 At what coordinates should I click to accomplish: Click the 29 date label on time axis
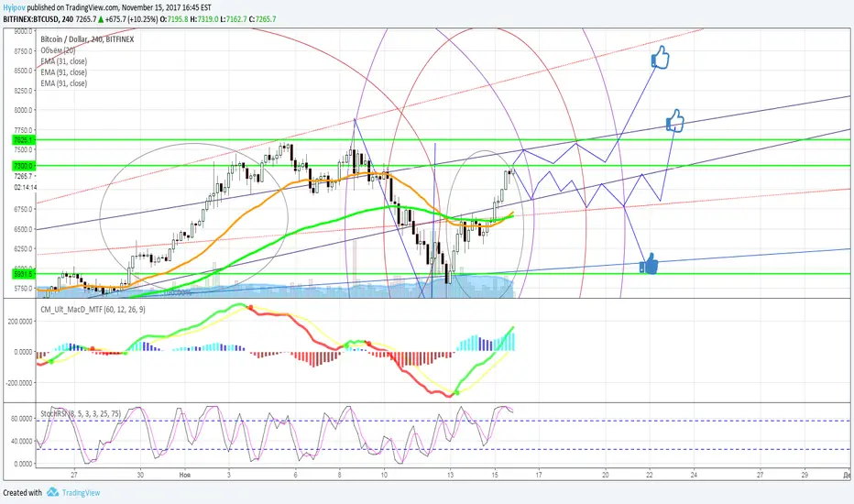(805, 475)
